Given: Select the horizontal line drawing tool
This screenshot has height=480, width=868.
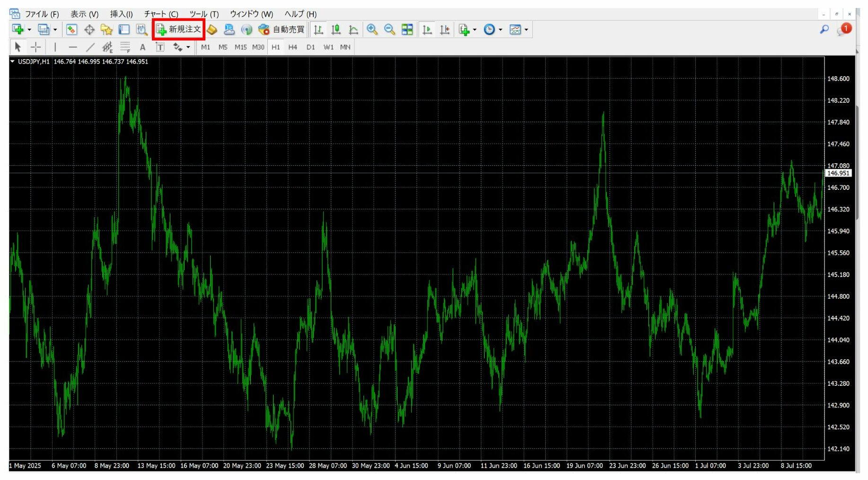Looking at the screenshot, I should click(x=72, y=47).
